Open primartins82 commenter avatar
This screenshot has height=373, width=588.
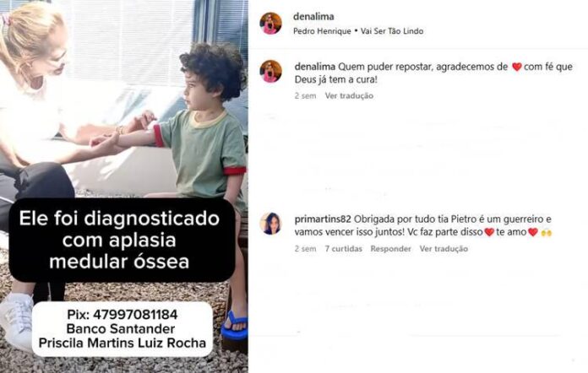click(x=270, y=224)
